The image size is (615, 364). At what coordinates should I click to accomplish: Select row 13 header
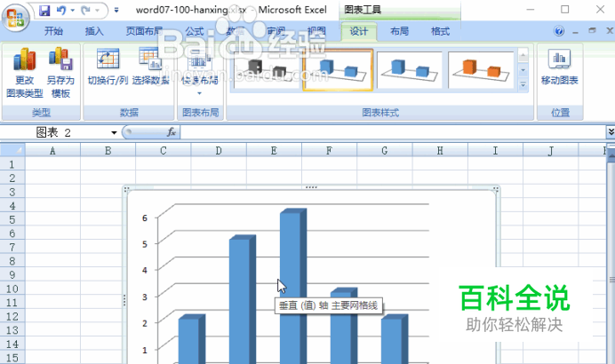click(x=12, y=330)
